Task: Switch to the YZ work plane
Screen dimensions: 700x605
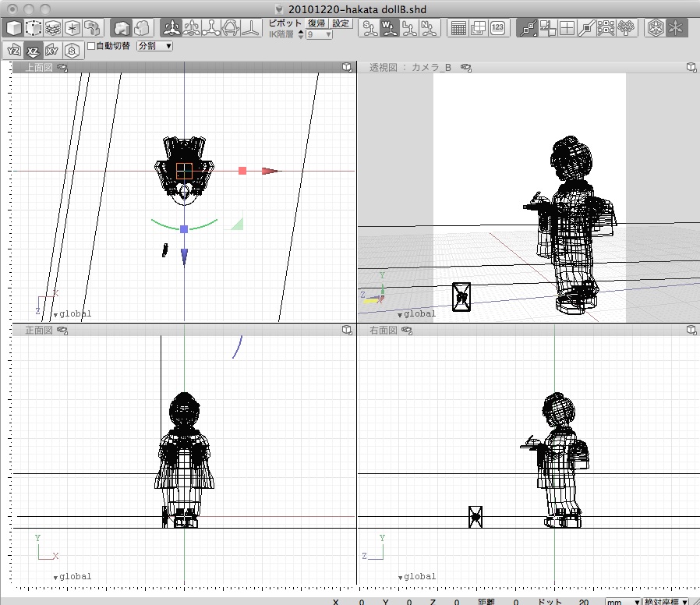Action: click(x=13, y=51)
